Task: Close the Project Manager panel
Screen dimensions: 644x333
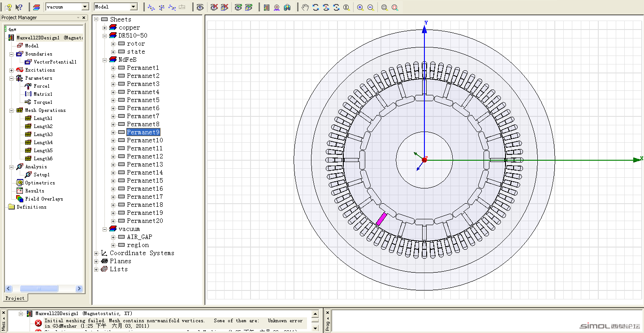Action: (84, 17)
